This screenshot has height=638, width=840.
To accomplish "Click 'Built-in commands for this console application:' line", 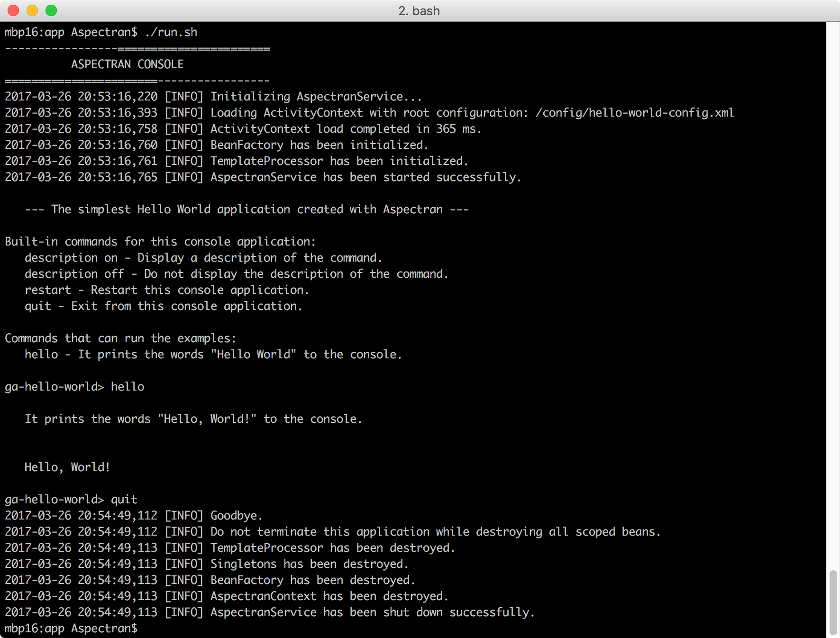I will click(x=160, y=242).
